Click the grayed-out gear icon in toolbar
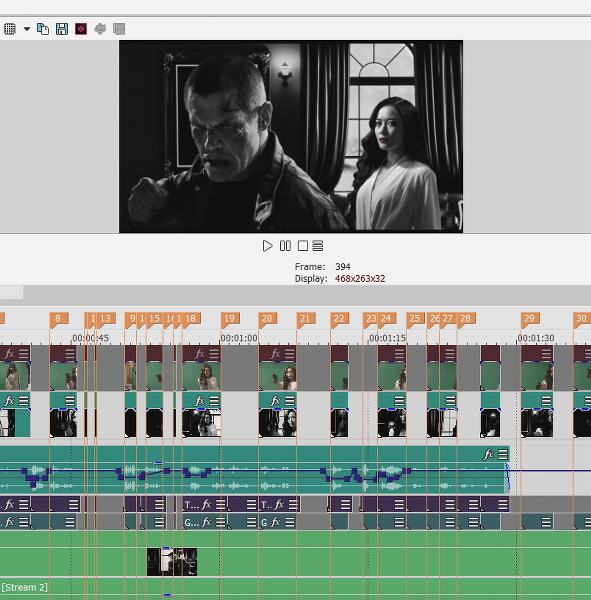 [100, 29]
